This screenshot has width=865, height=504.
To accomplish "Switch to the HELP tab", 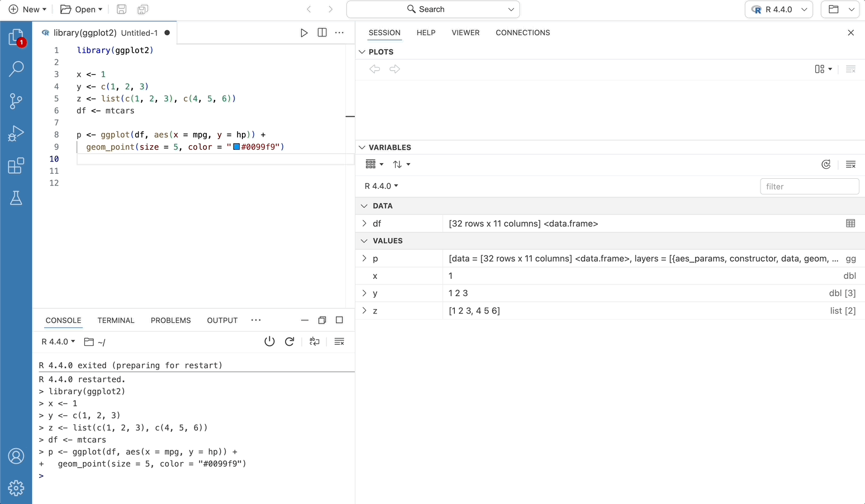I will [x=426, y=33].
